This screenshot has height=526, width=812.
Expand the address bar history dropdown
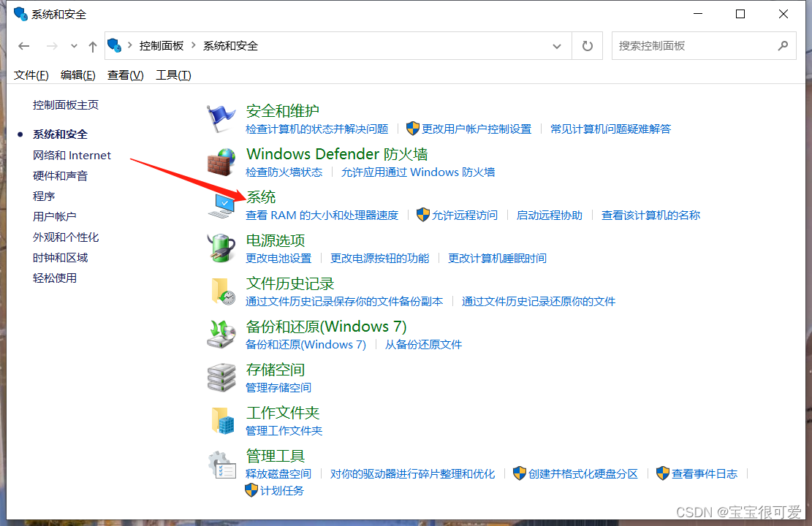tap(557, 46)
